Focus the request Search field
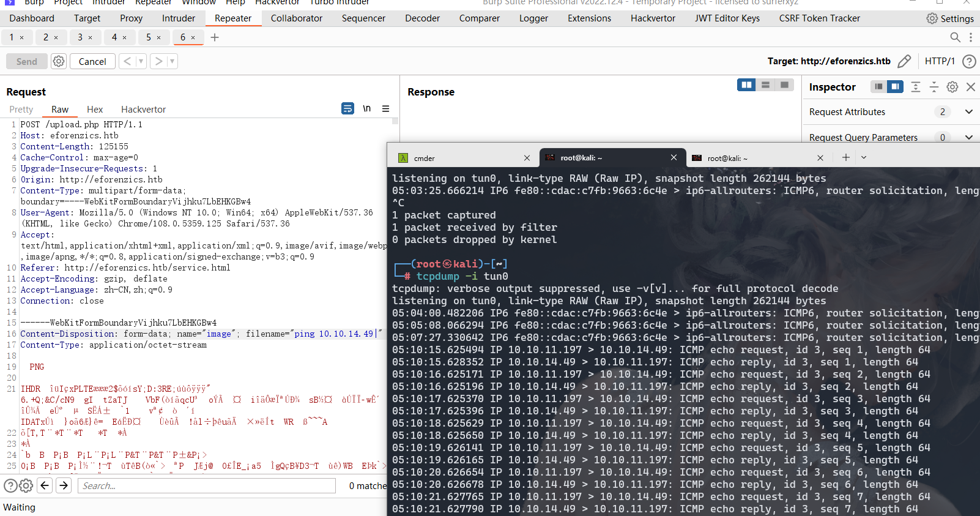Image resolution: width=980 pixels, height=516 pixels. (x=207, y=486)
